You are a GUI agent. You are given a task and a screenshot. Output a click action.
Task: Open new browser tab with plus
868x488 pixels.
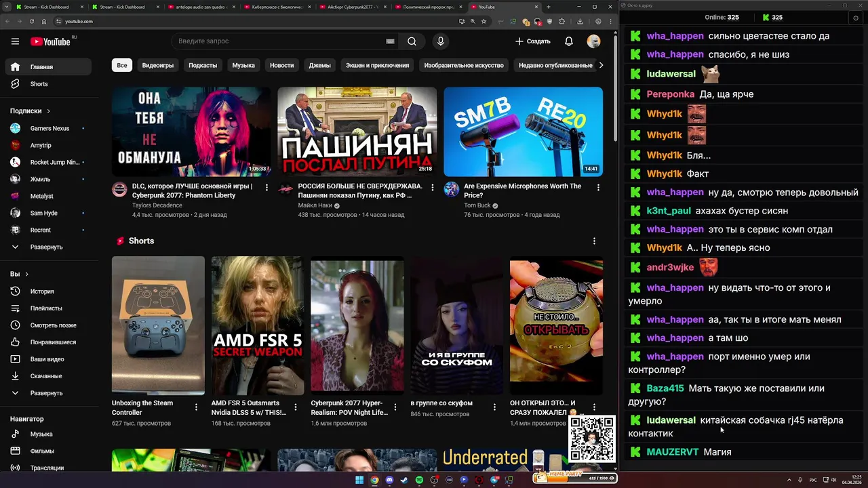coord(549,7)
